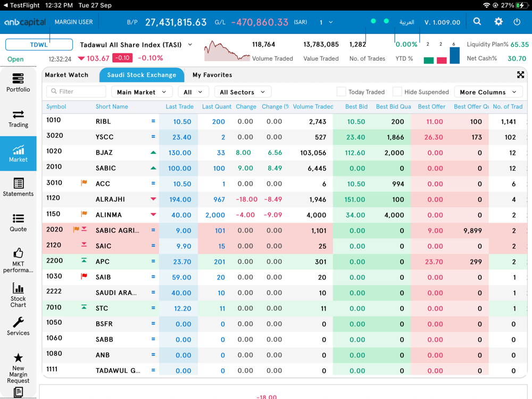This screenshot has height=399, width=532.
Task: Click the up-trend arrow on BJAZ row
Action: point(153,153)
